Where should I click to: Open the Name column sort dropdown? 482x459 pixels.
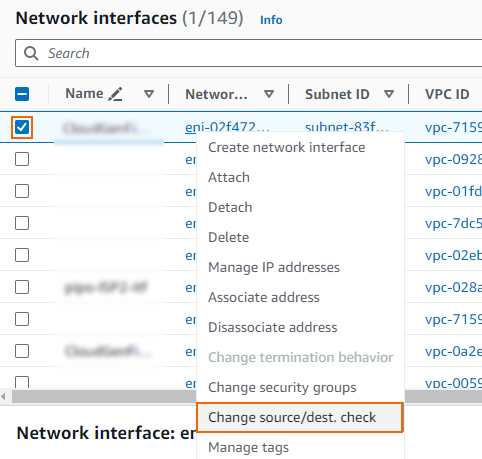tap(149, 94)
